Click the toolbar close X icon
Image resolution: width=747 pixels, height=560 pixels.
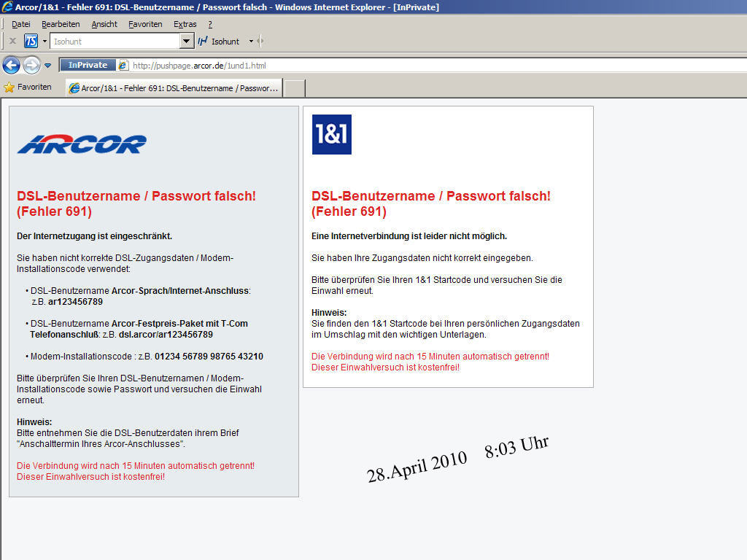tap(13, 41)
